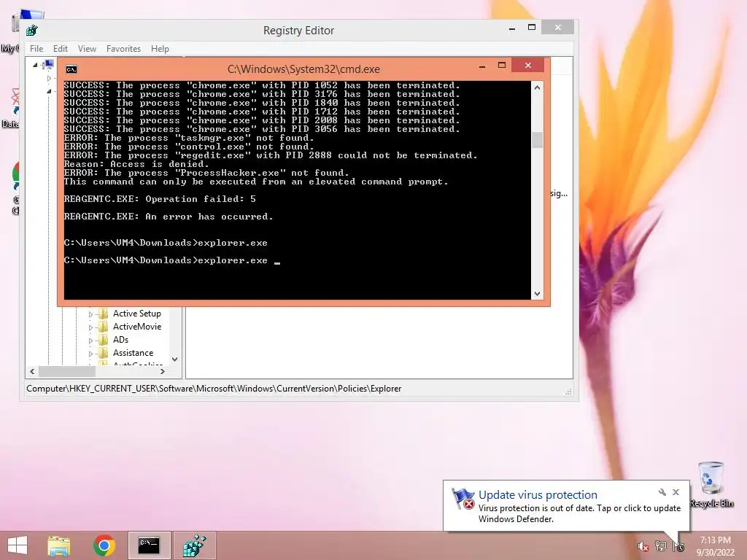The width and height of the screenshot is (747, 560).
Task: Click the tree pane horizontal scrollbar thumb
Action: 67,371
